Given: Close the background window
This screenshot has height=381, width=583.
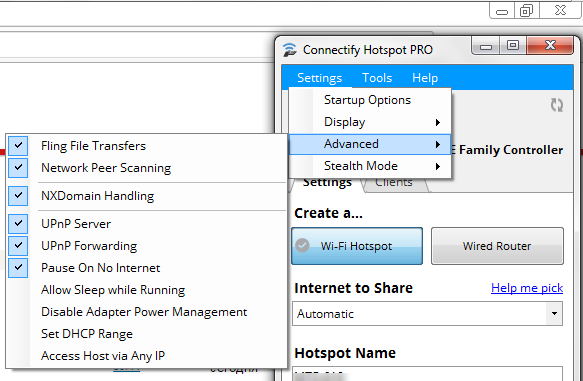Looking at the screenshot, I should click(x=560, y=10).
